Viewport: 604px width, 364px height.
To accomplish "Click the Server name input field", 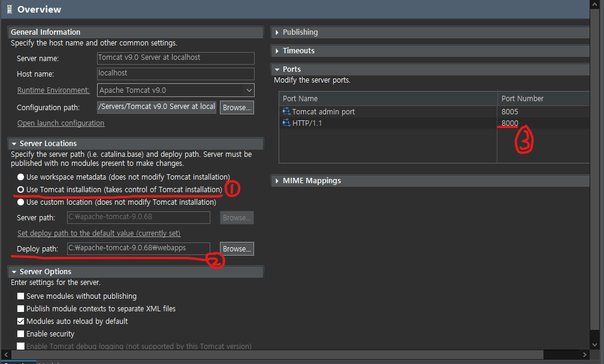I will (176, 58).
